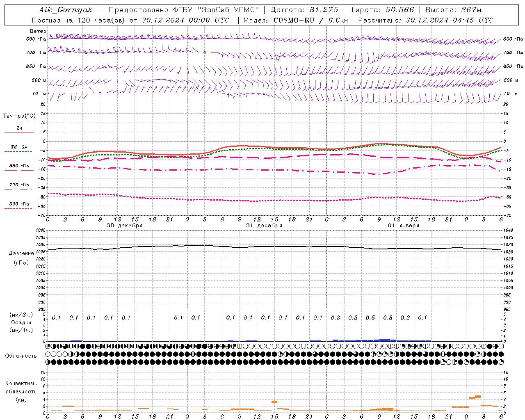Click the Осадки precipitation label
Viewport: 525px width, 420px height.
click(x=21, y=322)
